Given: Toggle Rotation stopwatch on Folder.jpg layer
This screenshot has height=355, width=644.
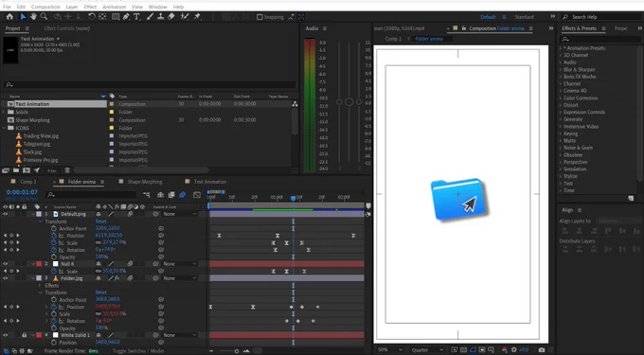Looking at the screenshot, I should pyautogui.click(x=54, y=321).
